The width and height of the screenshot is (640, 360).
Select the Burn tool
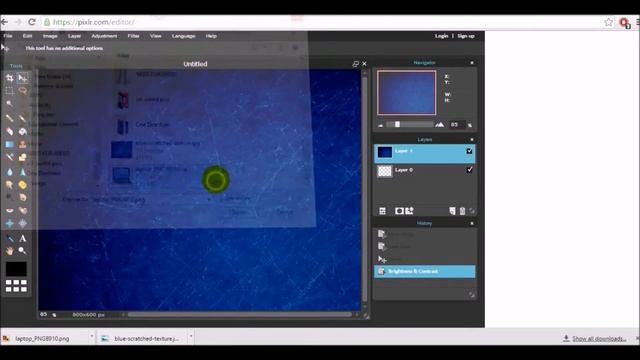(x=23, y=198)
